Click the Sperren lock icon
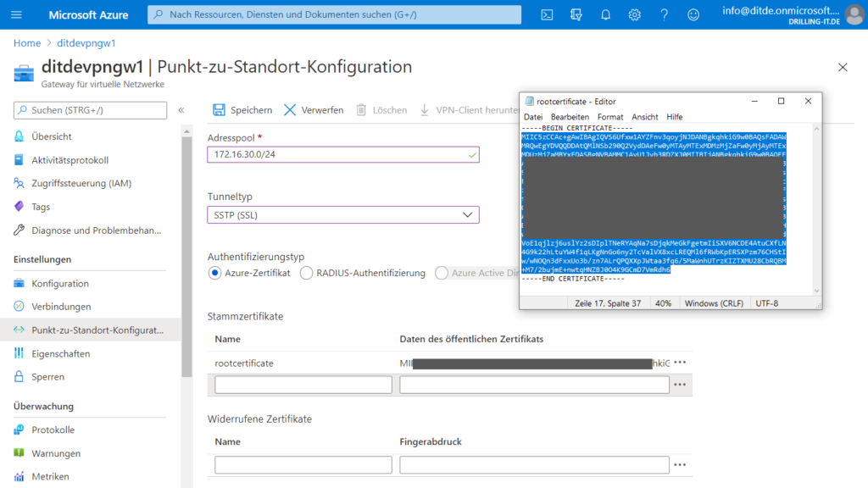Viewport: 868px width, 488px height. point(19,376)
